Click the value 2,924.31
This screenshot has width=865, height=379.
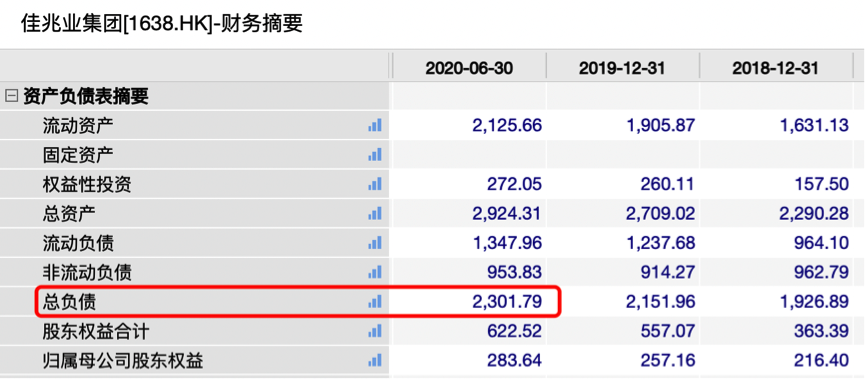[x=507, y=213]
